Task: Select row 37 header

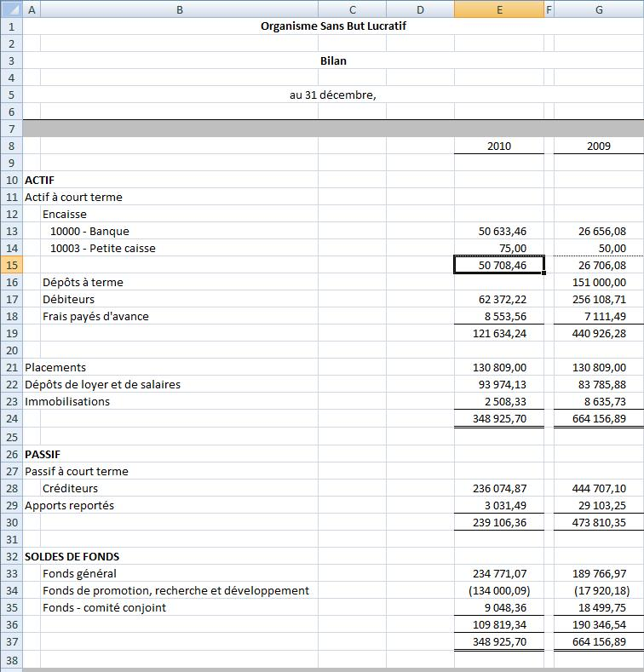Action: (x=11, y=641)
